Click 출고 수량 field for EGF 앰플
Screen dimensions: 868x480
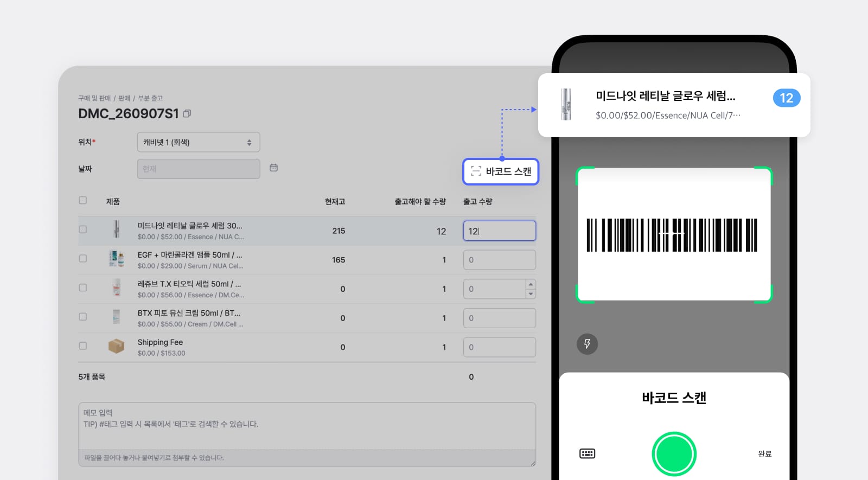500,260
